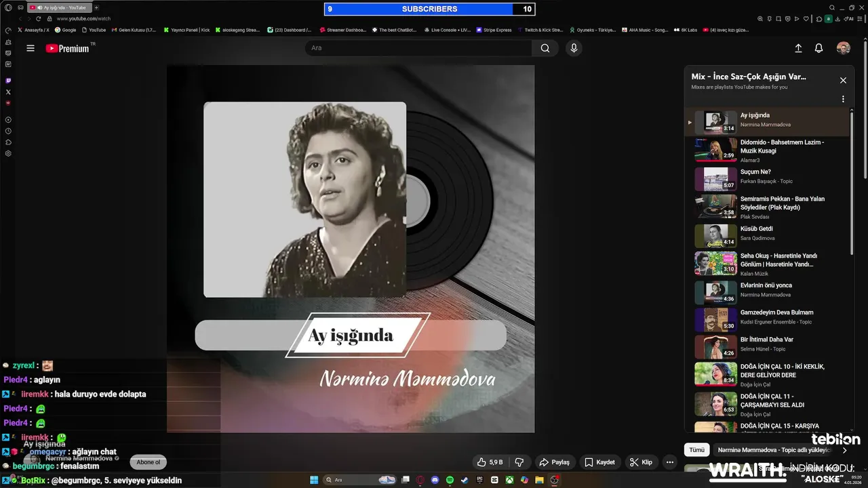Open the settings gear in browser sidebar
868x488 pixels.
8,153
